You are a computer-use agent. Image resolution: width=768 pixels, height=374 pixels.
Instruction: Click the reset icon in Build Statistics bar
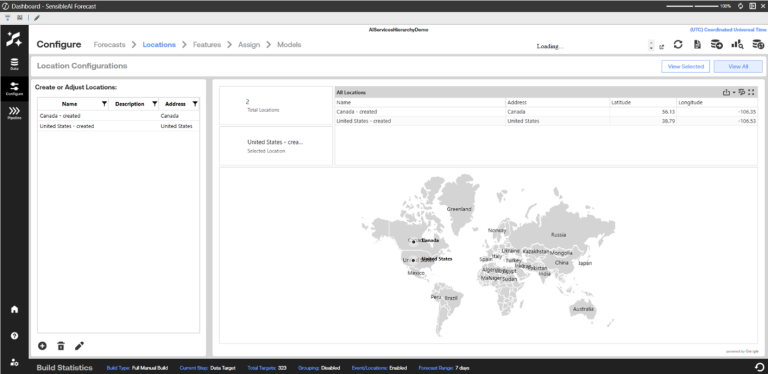tap(758, 367)
